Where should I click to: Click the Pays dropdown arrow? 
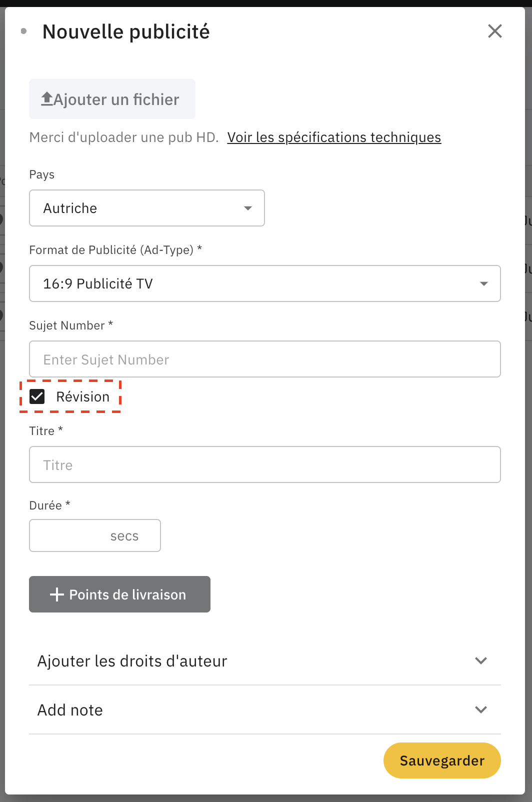pos(248,208)
